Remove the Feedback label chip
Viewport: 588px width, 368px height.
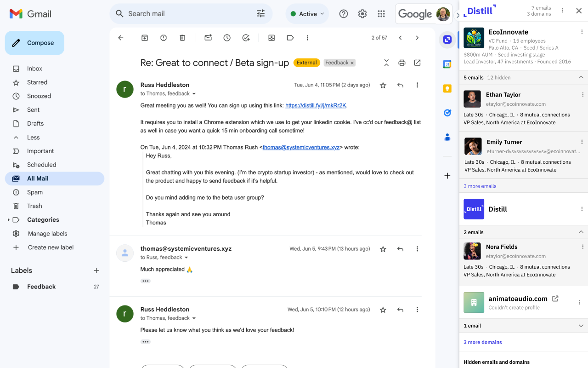(x=352, y=63)
